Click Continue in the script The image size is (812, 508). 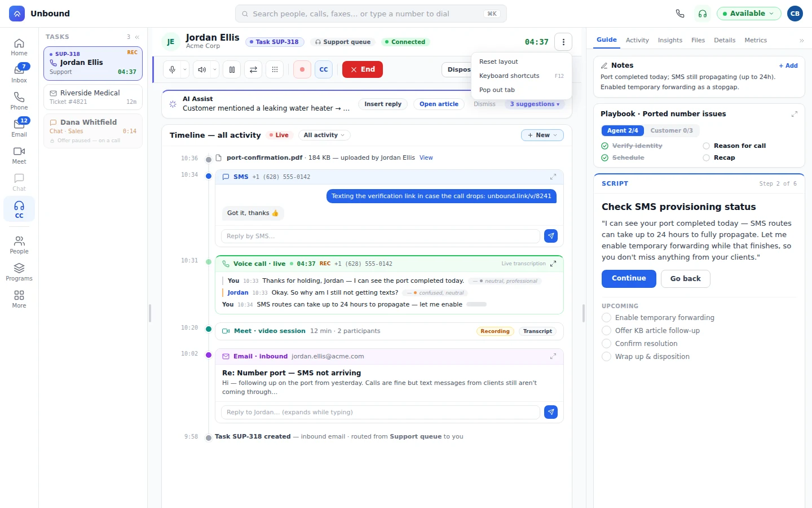click(629, 279)
